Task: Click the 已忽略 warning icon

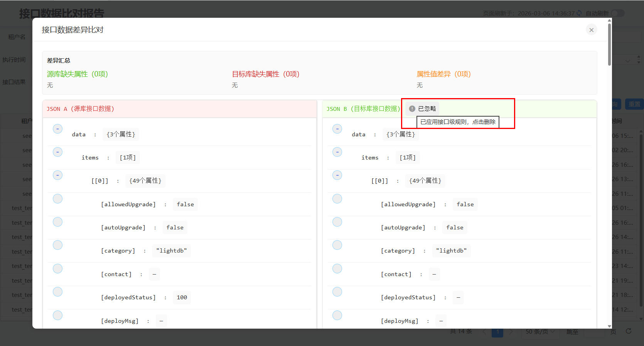Action: tap(412, 109)
